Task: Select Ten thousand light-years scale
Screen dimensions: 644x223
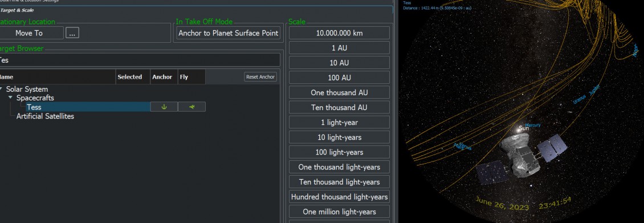Action: [339, 182]
